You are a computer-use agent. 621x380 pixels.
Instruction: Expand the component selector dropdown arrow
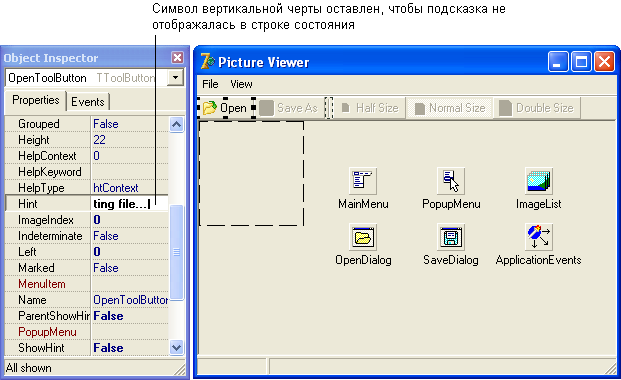175,78
